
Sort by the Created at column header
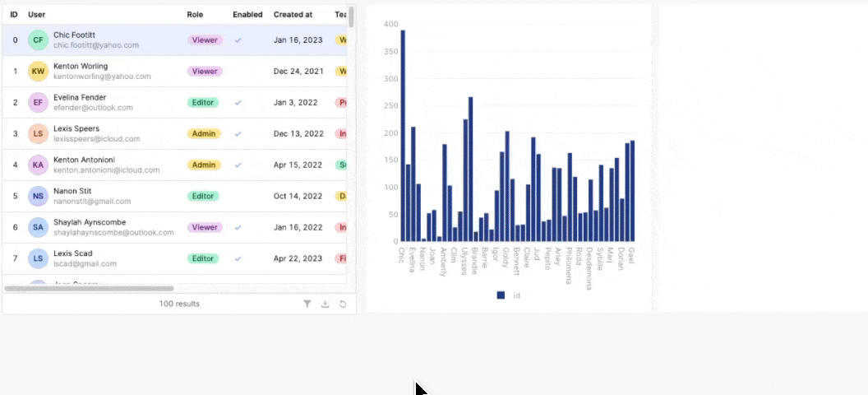[293, 15]
